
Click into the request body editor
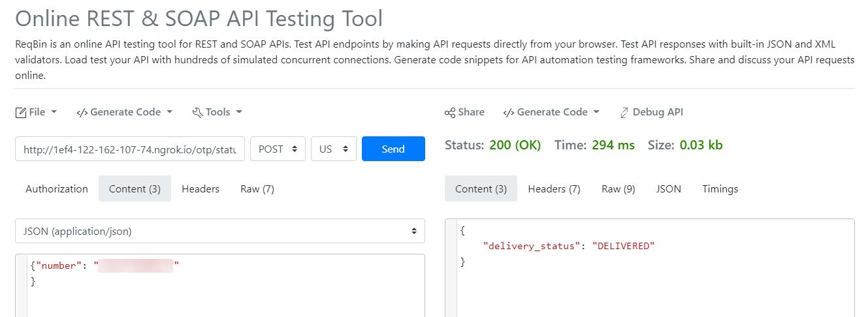point(220,286)
